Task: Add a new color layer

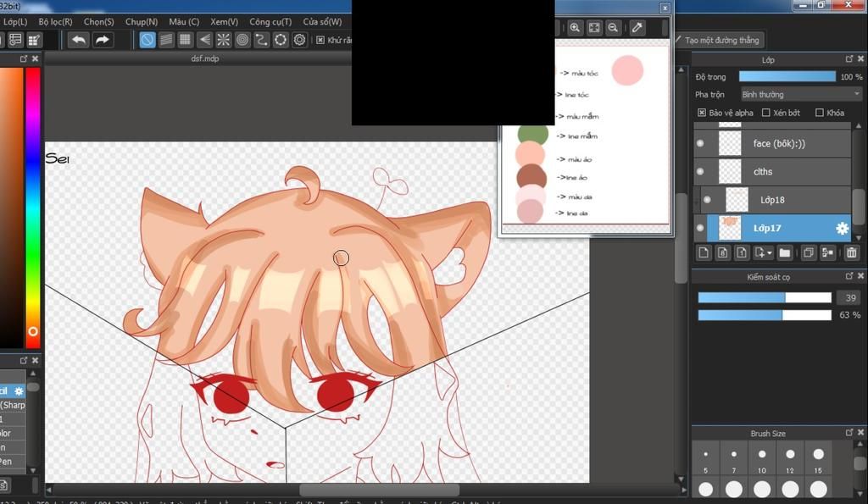Action: tap(704, 252)
